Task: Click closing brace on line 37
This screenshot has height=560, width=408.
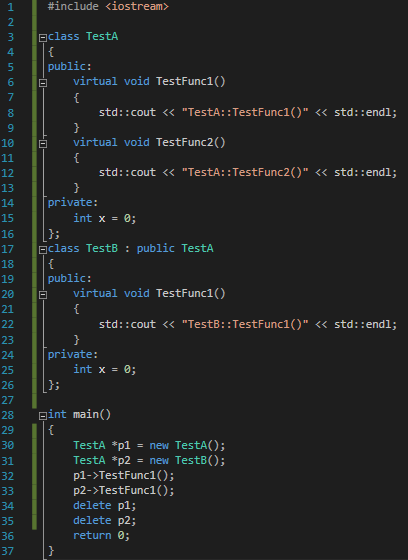Action: click(51, 551)
